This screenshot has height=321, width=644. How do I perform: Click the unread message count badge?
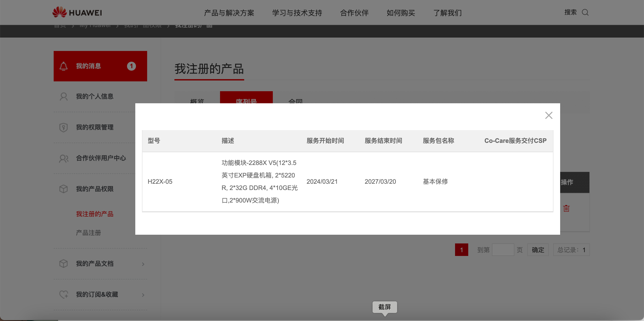(131, 66)
